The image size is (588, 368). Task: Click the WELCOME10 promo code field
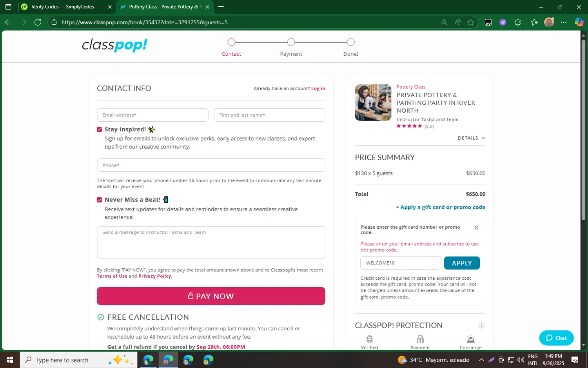401,263
